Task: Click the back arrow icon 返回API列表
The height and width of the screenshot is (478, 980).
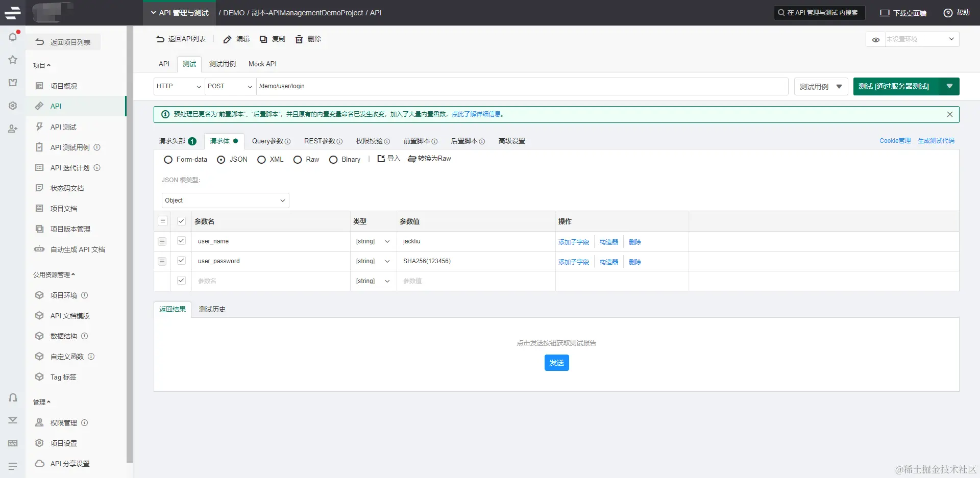Action: [x=160, y=39]
